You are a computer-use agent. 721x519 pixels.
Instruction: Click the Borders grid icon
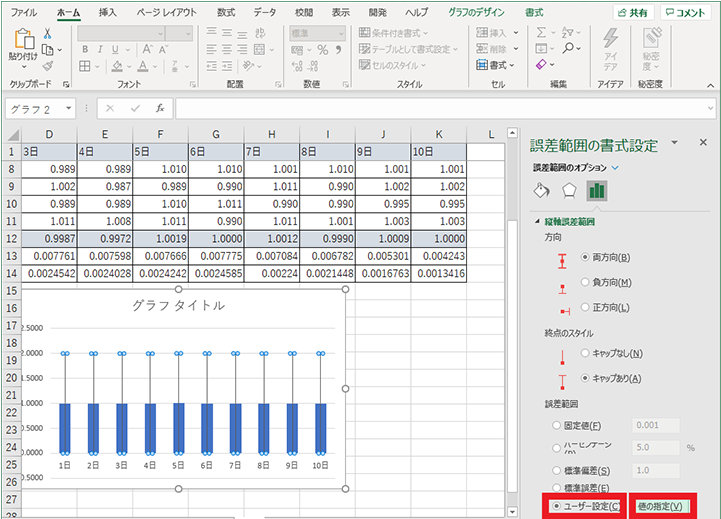[x=85, y=66]
